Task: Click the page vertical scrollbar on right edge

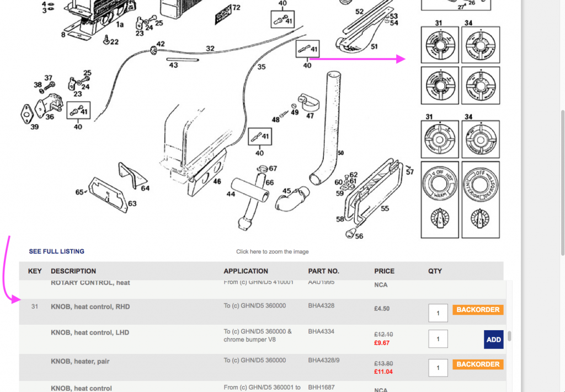Action: click(x=562, y=182)
